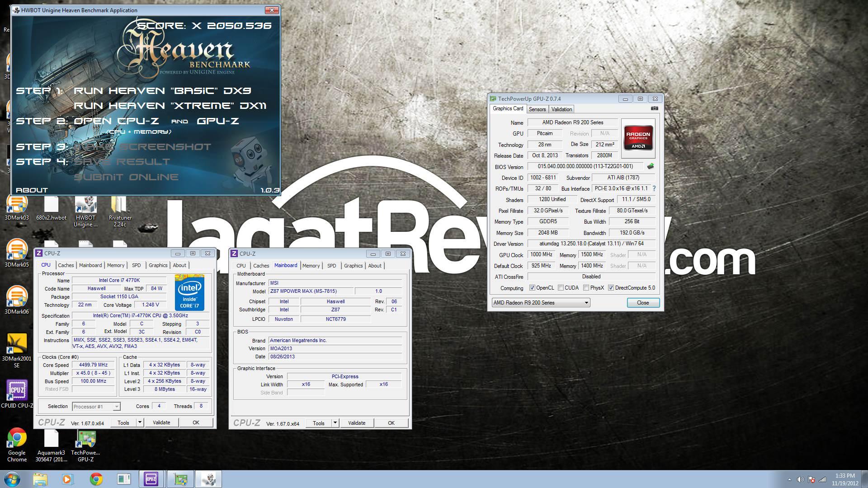Switch to the Validation tab in GPU-Z
Image resolution: width=868 pixels, height=488 pixels.
click(x=561, y=109)
